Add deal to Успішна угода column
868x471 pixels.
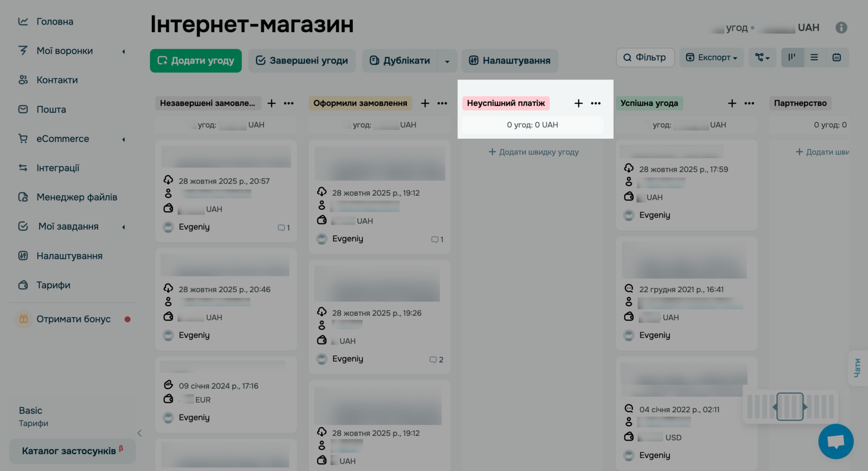tap(732, 103)
